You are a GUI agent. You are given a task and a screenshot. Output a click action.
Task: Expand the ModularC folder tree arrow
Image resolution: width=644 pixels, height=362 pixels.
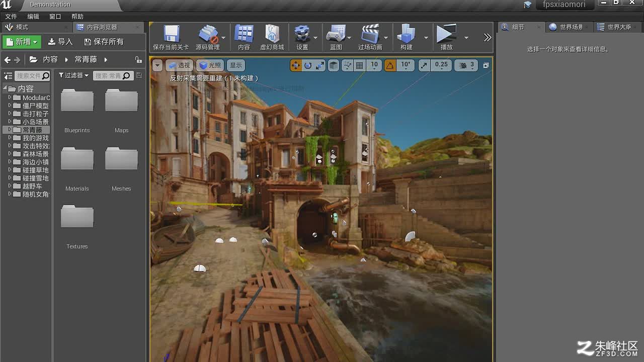point(10,98)
